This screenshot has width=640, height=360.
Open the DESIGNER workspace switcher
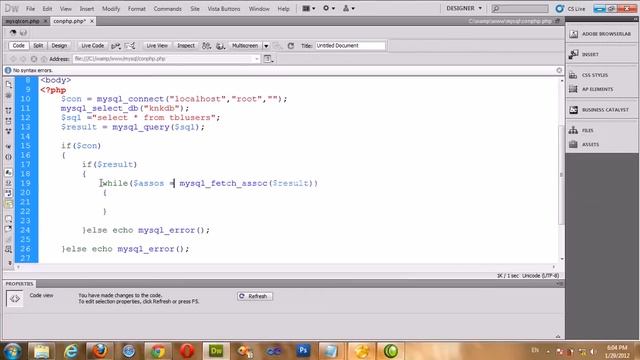coord(464,8)
